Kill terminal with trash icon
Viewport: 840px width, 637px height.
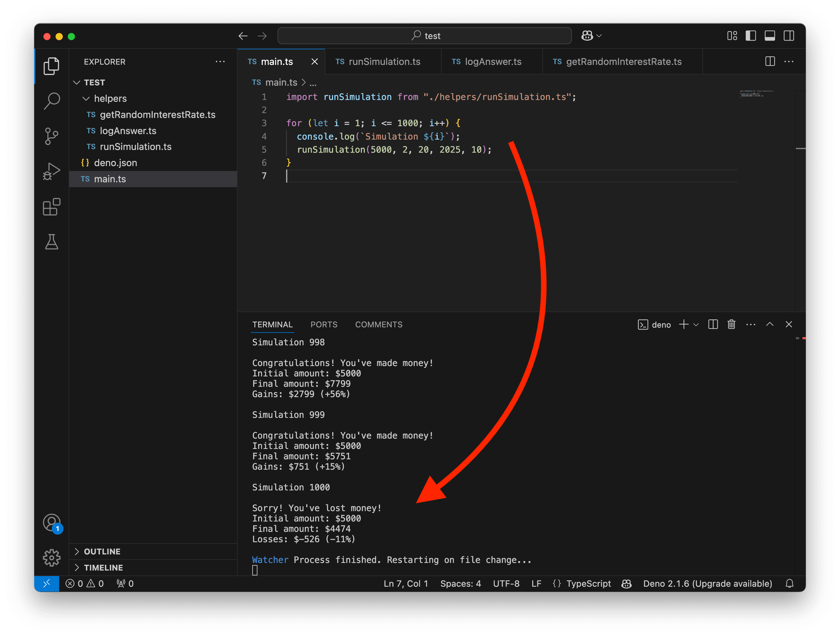pyautogui.click(x=731, y=324)
